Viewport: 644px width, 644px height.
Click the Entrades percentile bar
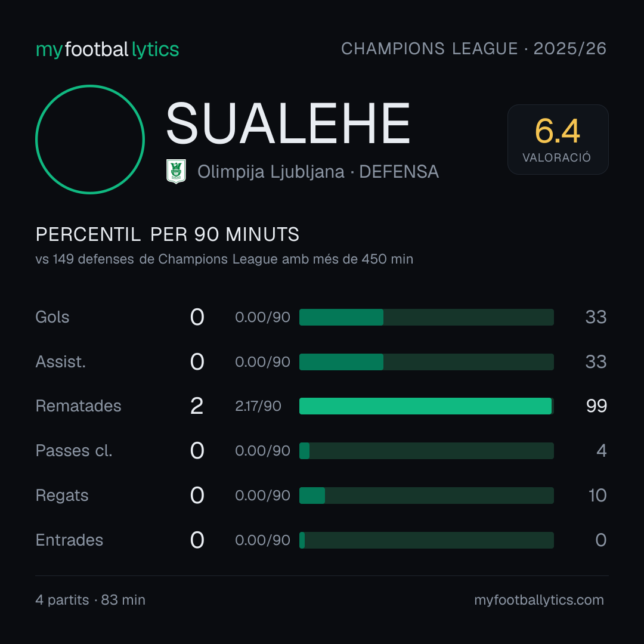[426, 540]
